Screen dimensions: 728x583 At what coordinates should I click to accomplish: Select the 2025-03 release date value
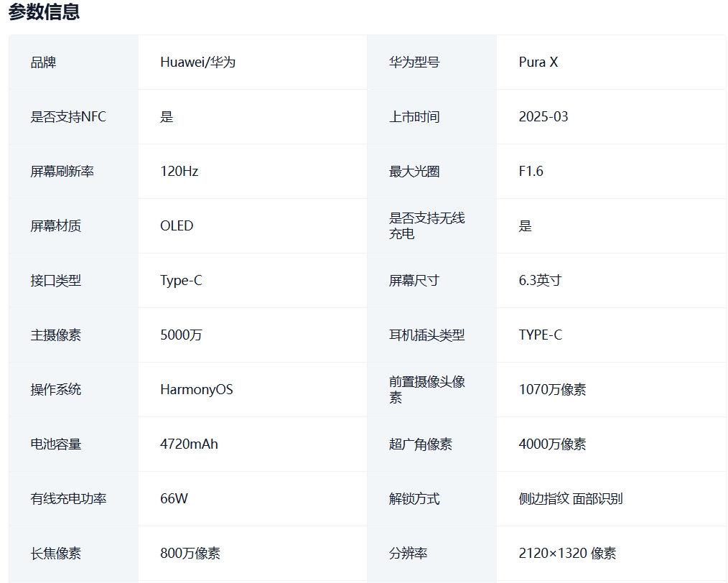click(x=543, y=116)
